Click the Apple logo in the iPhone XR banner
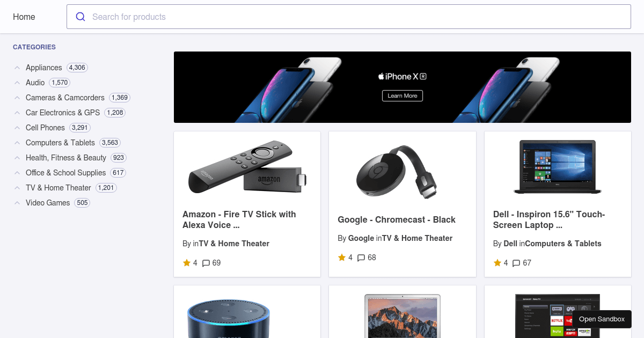The image size is (644, 338). [382, 76]
